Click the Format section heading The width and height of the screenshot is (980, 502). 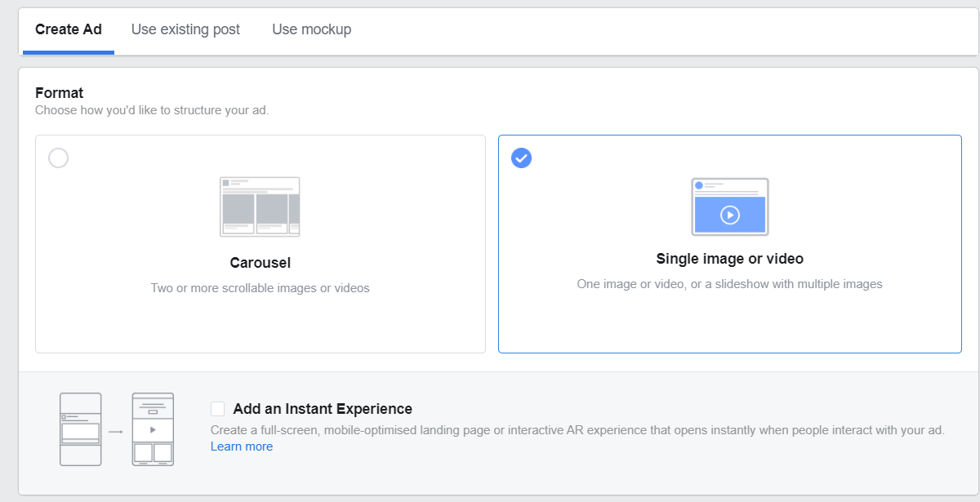point(60,93)
